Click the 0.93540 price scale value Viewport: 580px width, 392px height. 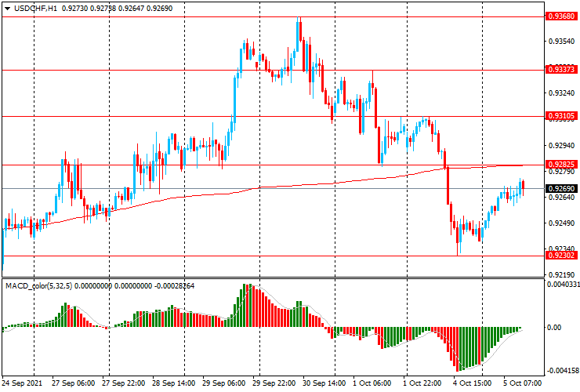[x=561, y=41]
